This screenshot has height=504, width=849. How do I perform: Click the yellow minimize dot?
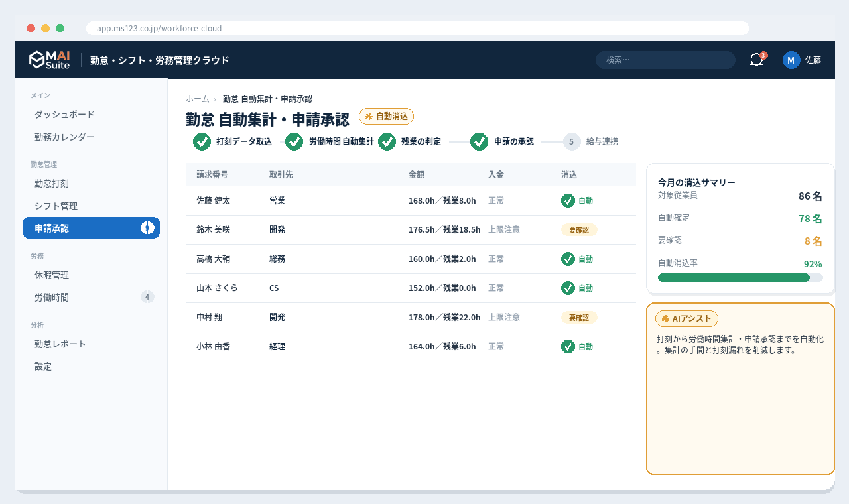[x=45, y=28]
